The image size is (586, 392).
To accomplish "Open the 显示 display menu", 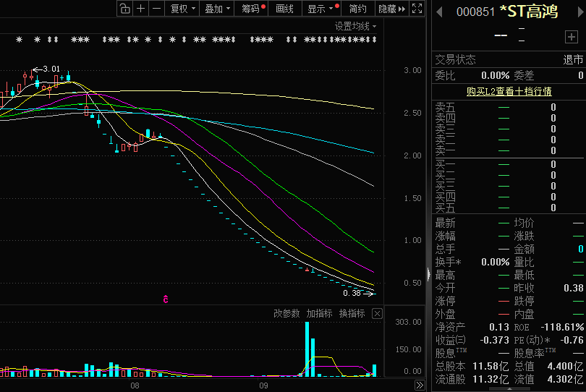I will [x=321, y=9].
